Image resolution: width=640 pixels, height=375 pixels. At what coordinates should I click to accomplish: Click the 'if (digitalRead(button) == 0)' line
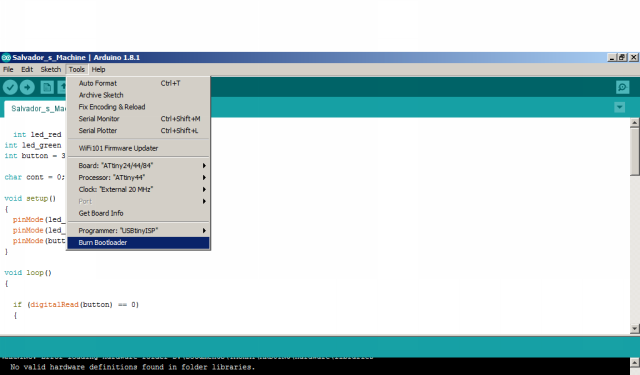pos(76,304)
